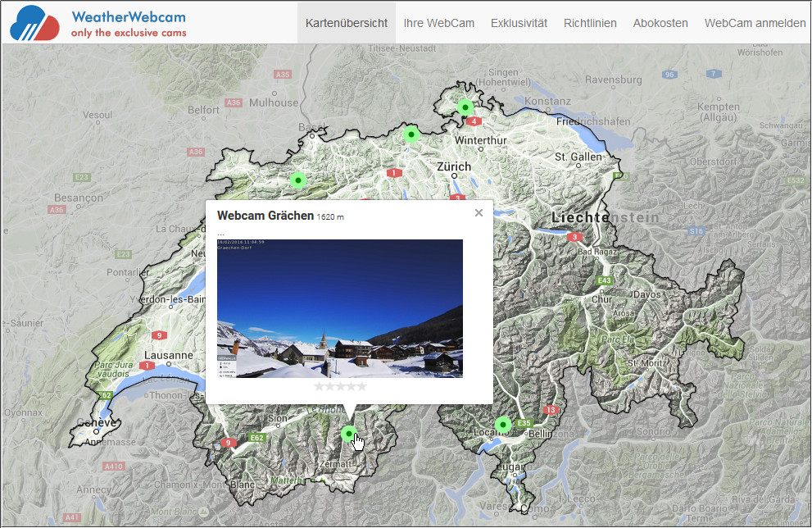812x528 pixels.
Task: Go to Ihre WebCam page
Action: click(438, 23)
